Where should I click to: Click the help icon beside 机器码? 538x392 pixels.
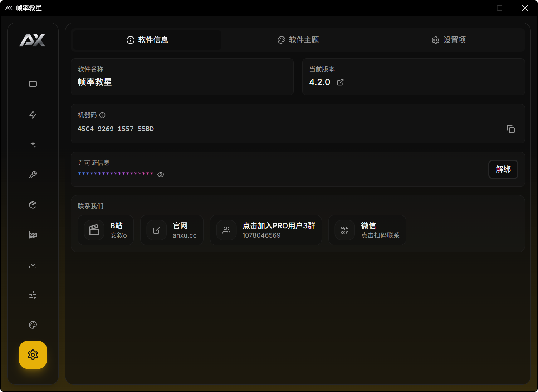(x=102, y=115)
